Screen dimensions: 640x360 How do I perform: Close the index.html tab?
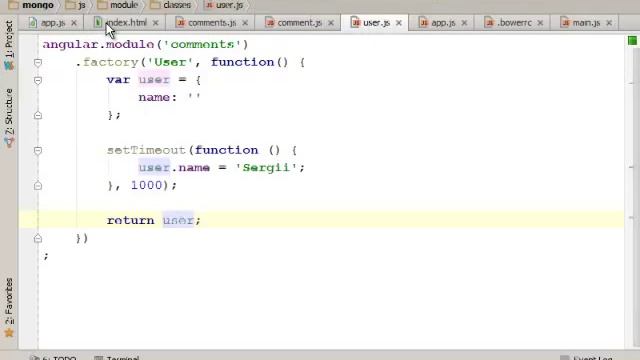(156, 23)
